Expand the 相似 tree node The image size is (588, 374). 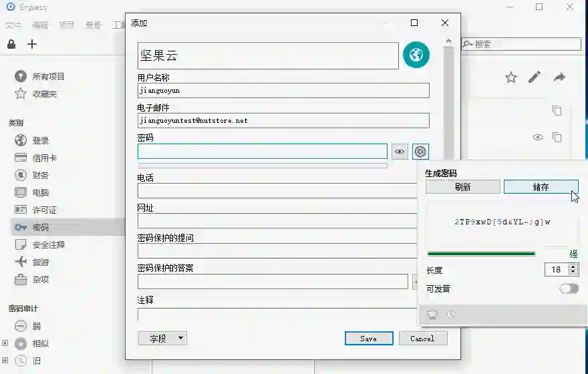[x=5, y=343]
